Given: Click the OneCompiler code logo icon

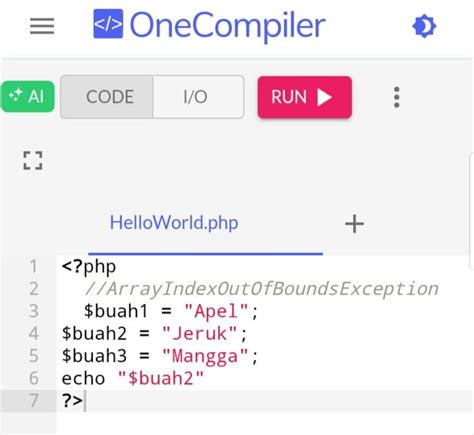Looking at the screenshot, I should pyautogui.click(x=108, y=24).
